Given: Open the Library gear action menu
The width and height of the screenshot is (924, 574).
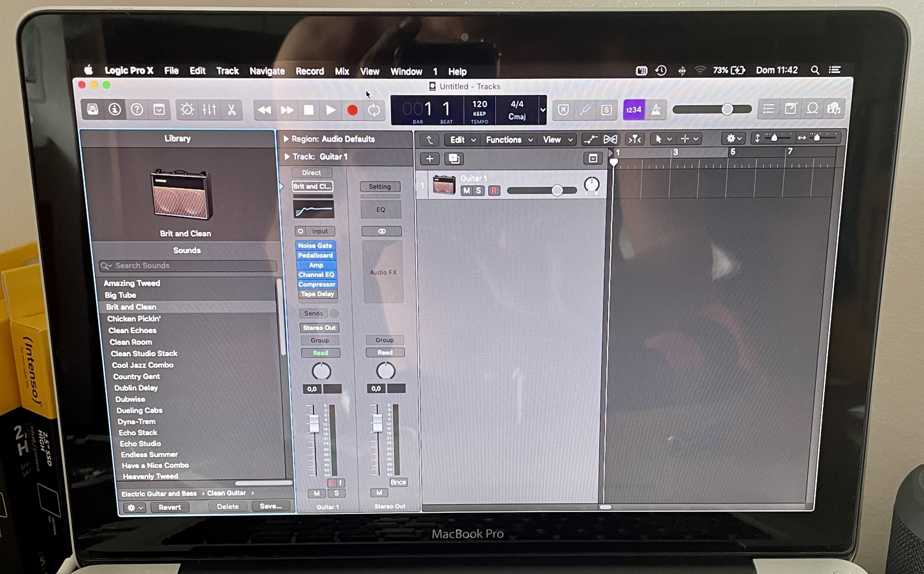Looking at the screenshot, I should (x=135, y=507).
